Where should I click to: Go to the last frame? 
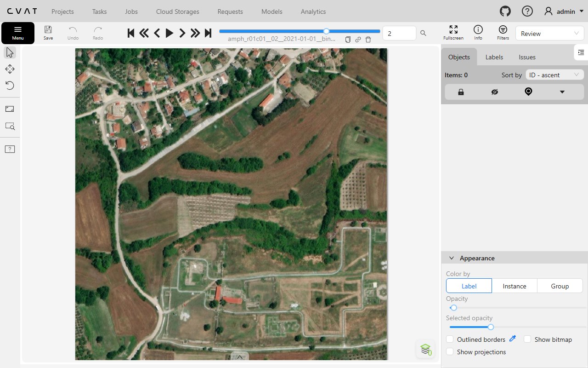pos(208,33)
